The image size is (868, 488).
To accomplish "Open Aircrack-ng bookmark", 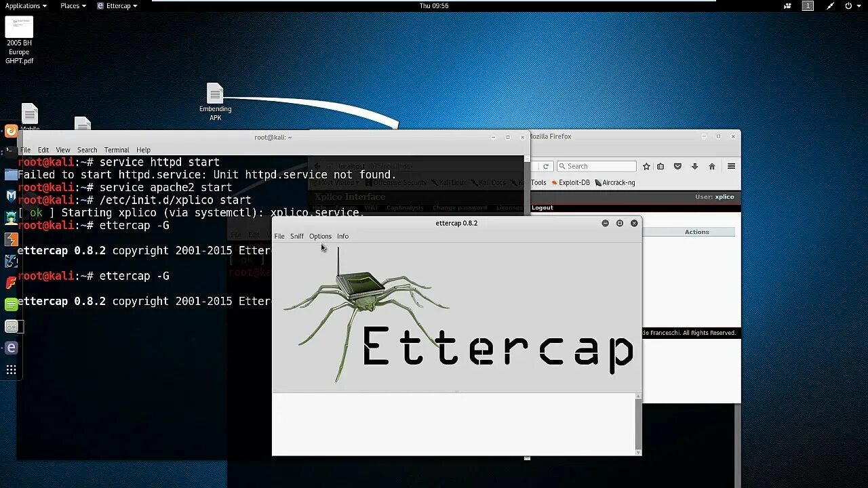I will point(614,182).
